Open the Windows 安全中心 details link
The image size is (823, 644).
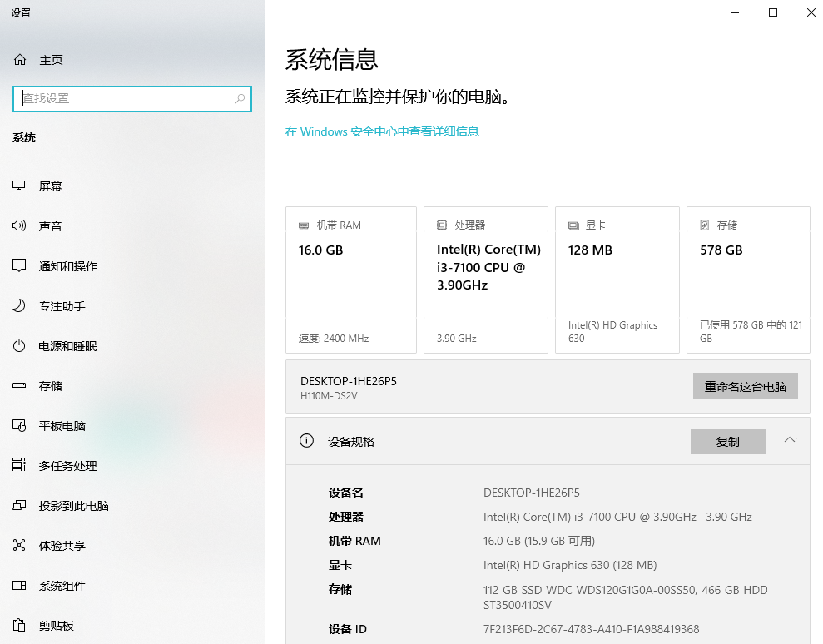pyautogui.click(x=383, y=131)
